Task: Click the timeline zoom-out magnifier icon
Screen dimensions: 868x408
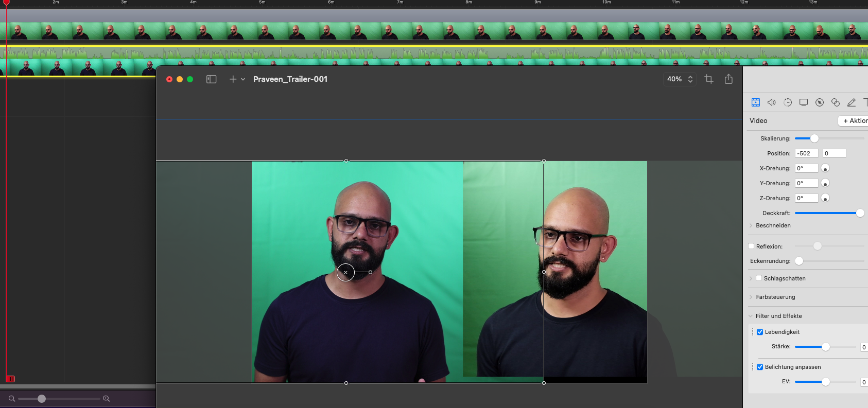Action: [12, 399]
